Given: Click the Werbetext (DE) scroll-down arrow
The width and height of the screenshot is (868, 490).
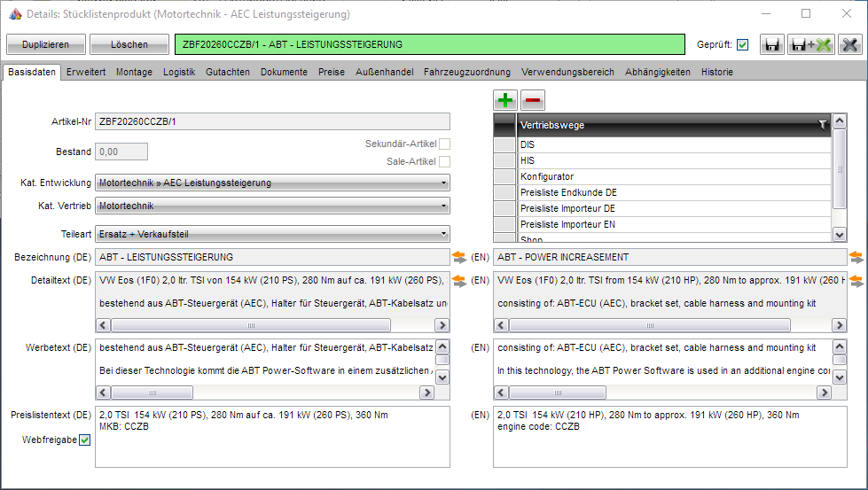Looking at the screenshot, I should (442, 377).
